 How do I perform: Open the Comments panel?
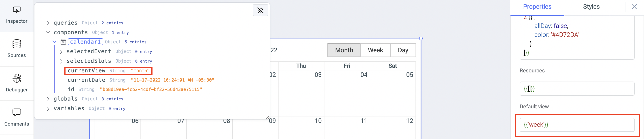point(17,117)
